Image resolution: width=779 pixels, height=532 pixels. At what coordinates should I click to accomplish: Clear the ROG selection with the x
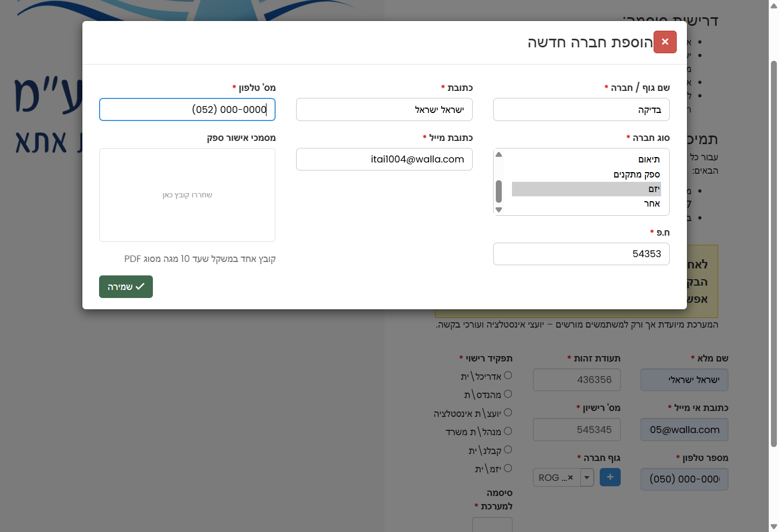coord(571,477)
